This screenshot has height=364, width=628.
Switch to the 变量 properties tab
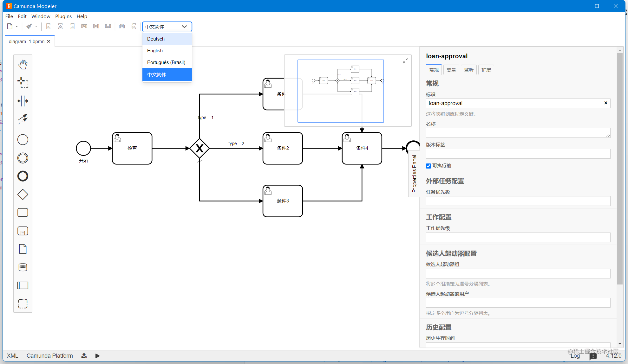tap(451, 70)
